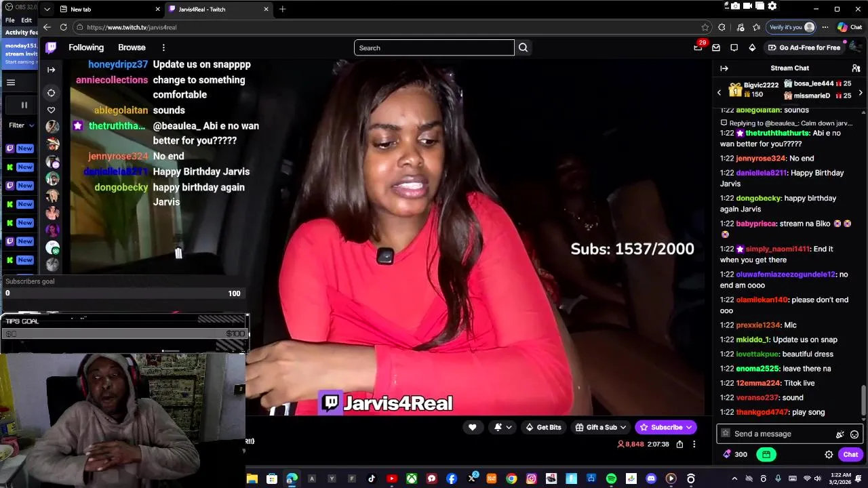Viewport: 868px width, 488px height.
Task: Go to Browse in Twitch nav
Action: 132,47
